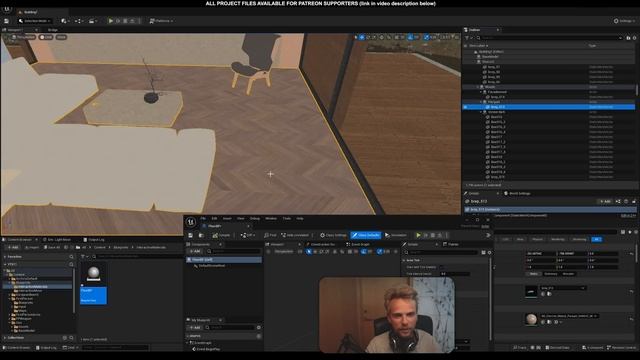Click the Show button in viewport
Image resolution: width=640 pixels, height=360 pixels.
(61, 37)
